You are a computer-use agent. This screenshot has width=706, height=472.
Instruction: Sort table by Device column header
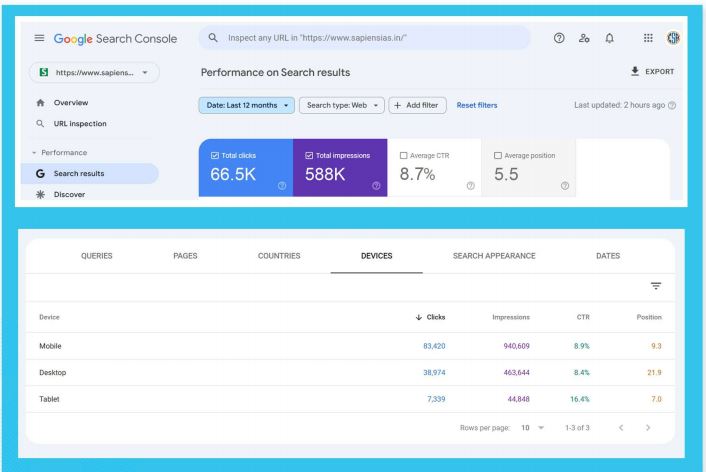click(49, 317)
